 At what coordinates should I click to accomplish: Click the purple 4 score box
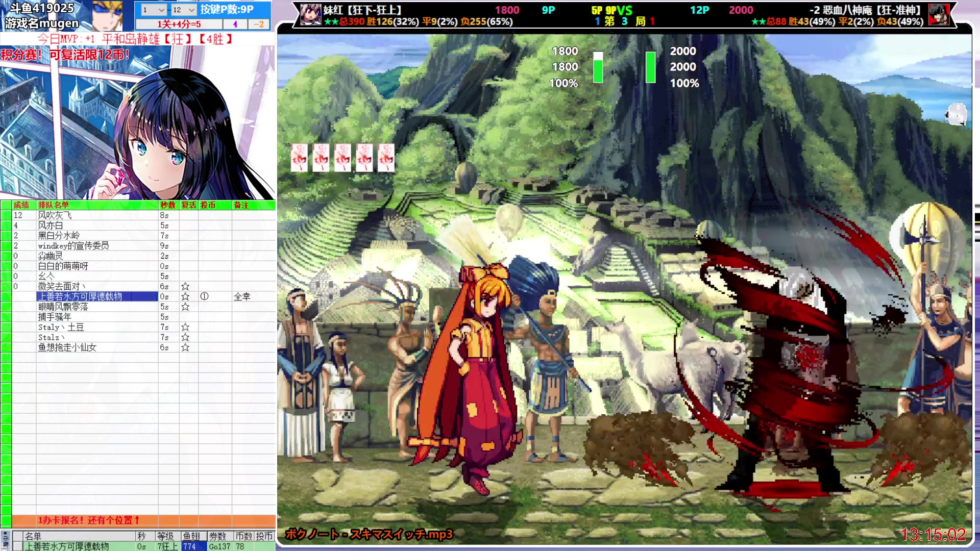[235, 24]
